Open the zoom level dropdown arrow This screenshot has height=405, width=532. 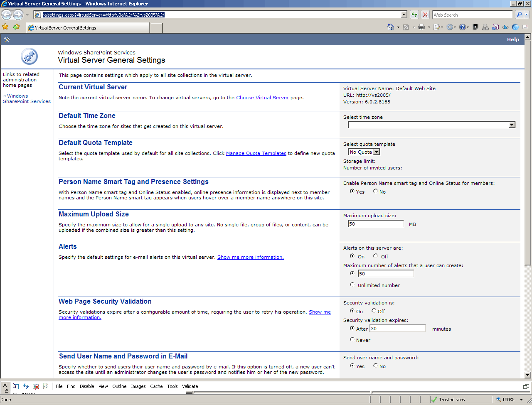point(522,400)
